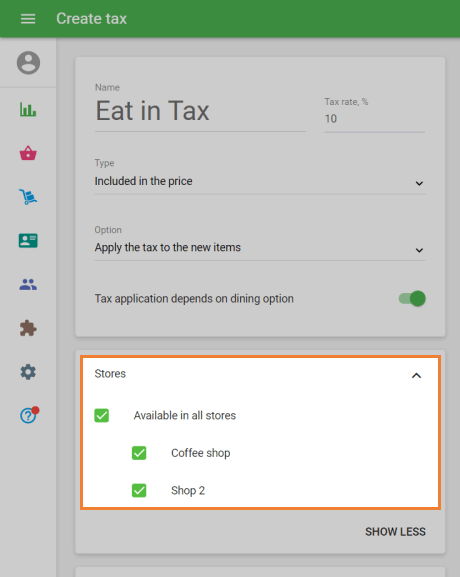Open Help question mark icon
The image size is (460, 577).
pyautogui.click(x=29, y=415)
